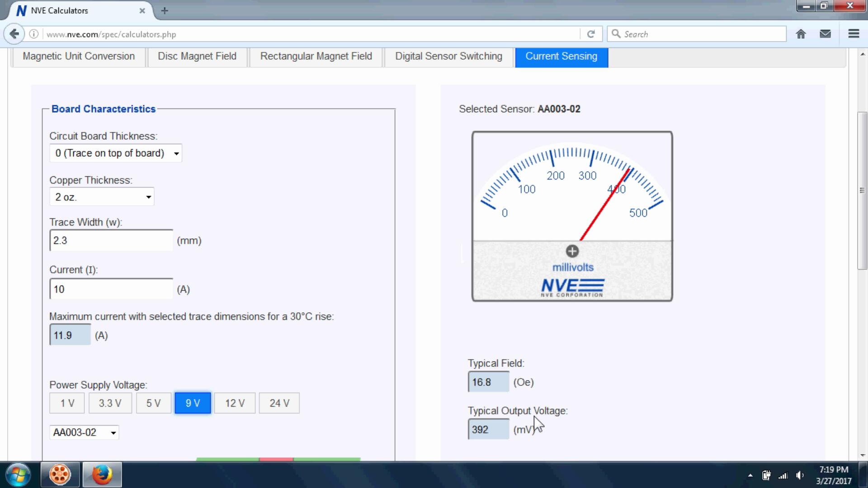Select the 3.3 V supply voltage
868x488 pixels.
110,403
